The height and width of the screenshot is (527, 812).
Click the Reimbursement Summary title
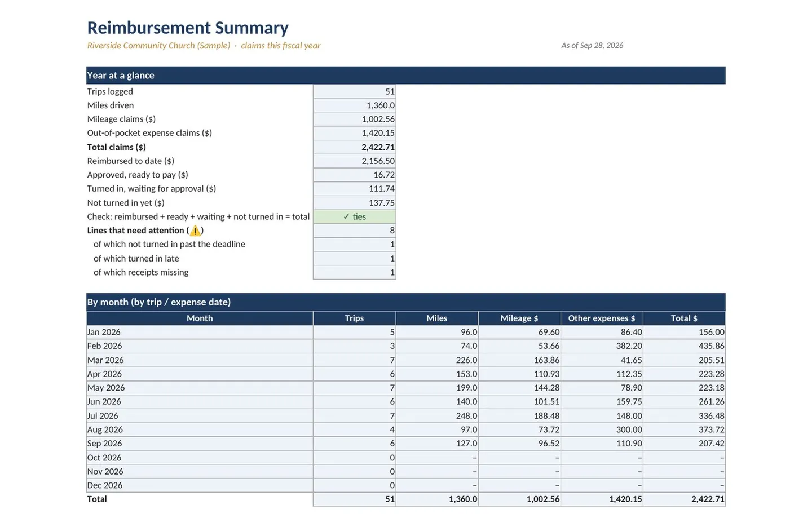tap(188, 28)
